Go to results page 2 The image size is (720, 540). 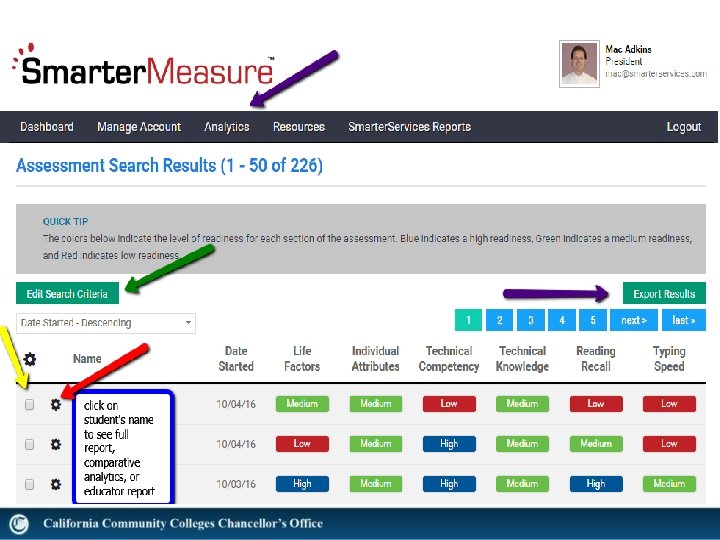click(x=500, y=320)
